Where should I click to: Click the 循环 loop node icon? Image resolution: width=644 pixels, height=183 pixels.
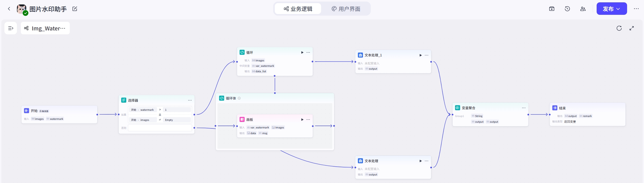[242, 52]
